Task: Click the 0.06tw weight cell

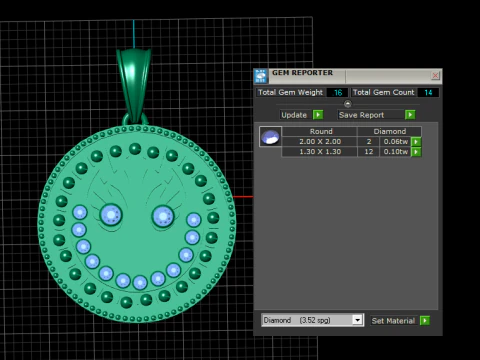Action: [395, 142]
